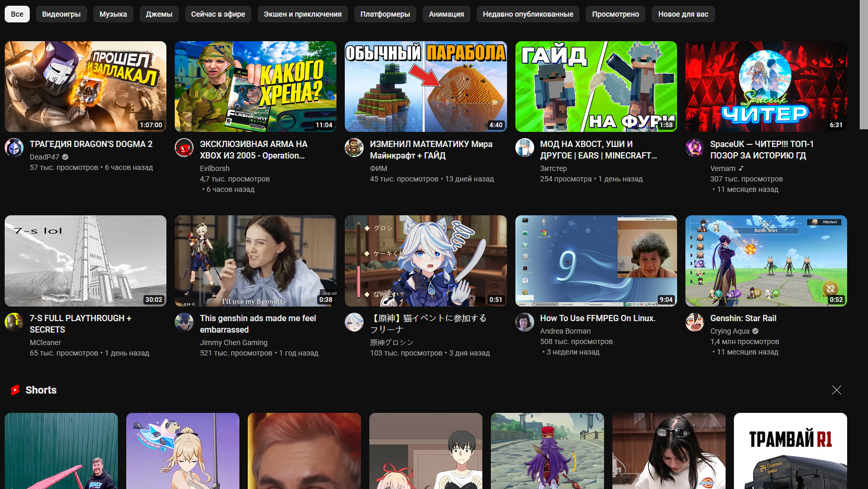Go to Andrea Borman channel name
Image resolution: width=868 pixels, height=489 pixels.
click(565, 331)
